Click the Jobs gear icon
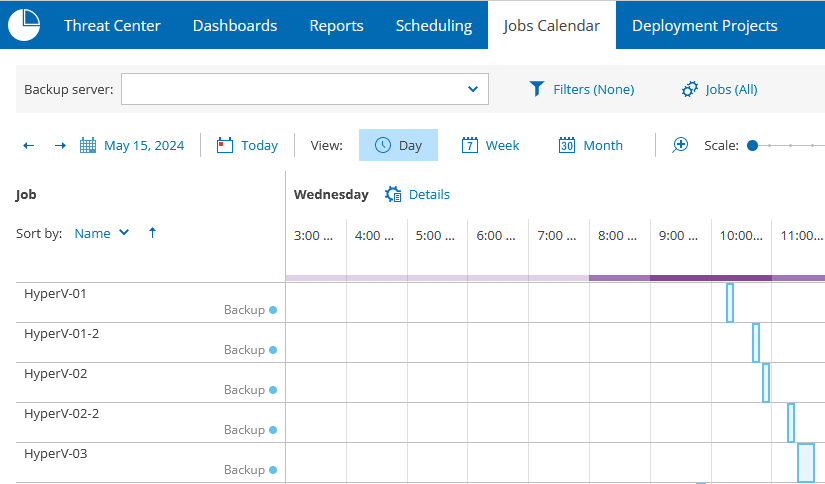 coord(689,89)
